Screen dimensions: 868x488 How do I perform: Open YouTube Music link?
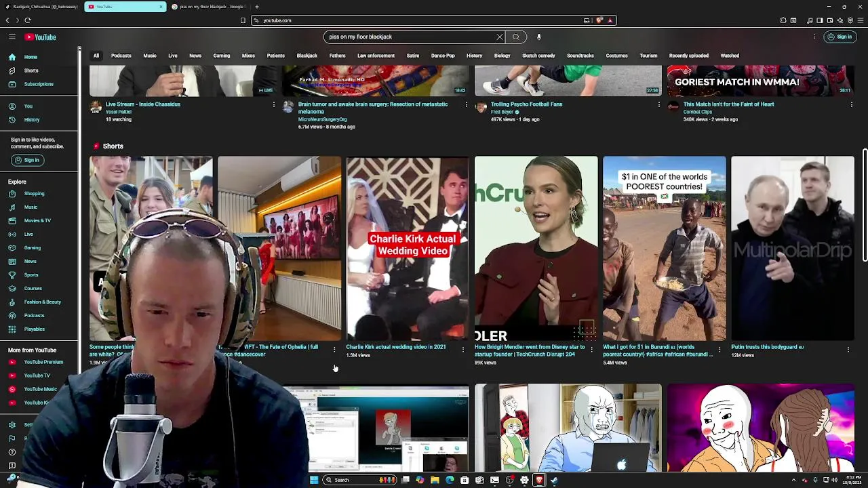[39, 389]
